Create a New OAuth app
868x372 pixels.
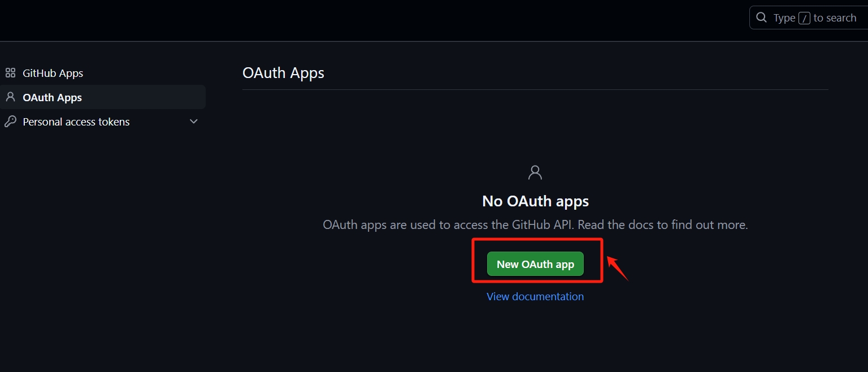pyautogui.click(x=535, y=264)
